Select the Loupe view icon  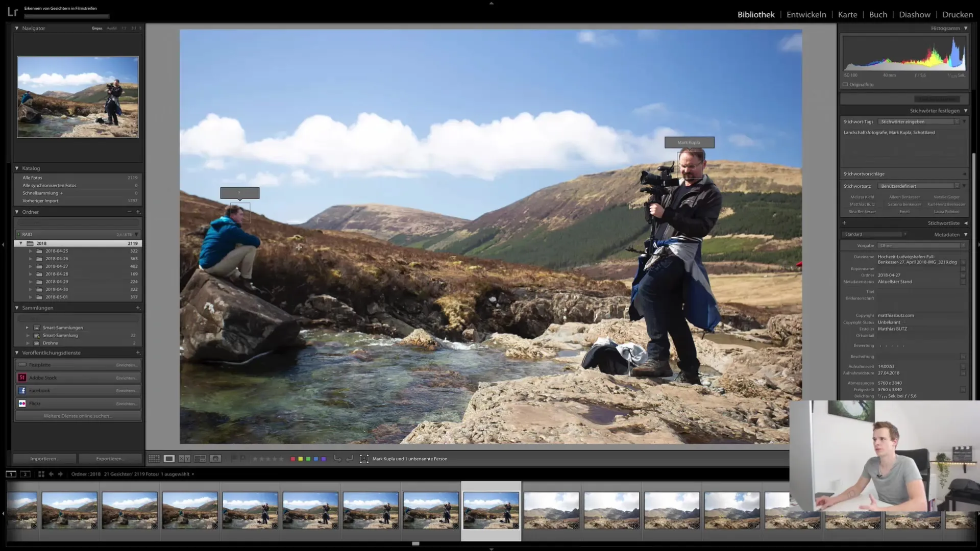[x=169, y=459]
